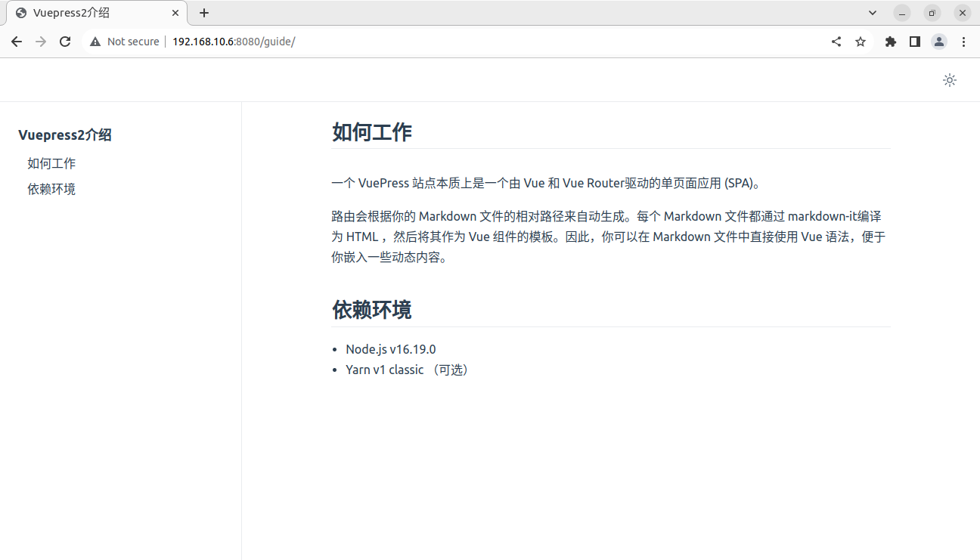The image size is (980, 560).
Task: Toggle dark mode with the sun icon
Action: [950, 79]
